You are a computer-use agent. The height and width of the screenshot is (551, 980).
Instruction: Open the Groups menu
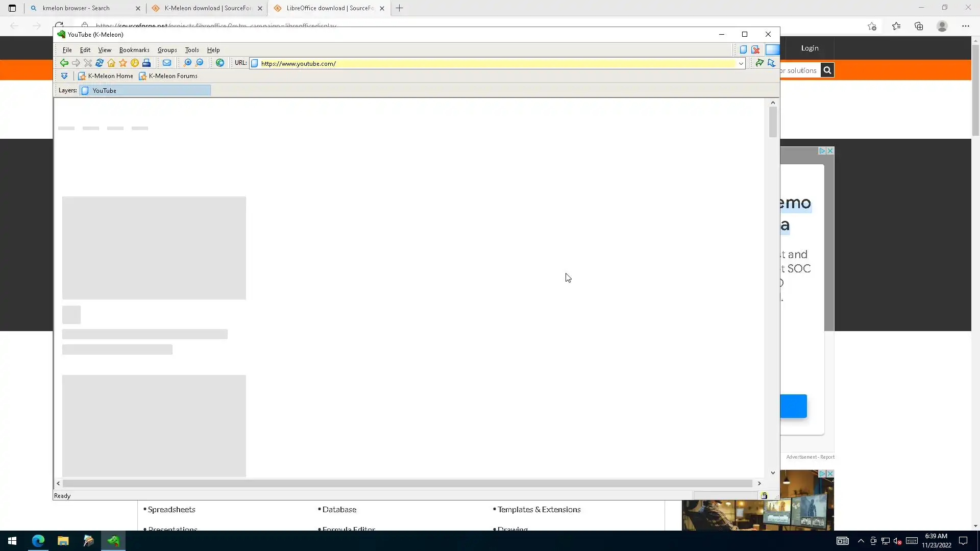(167, 50)
